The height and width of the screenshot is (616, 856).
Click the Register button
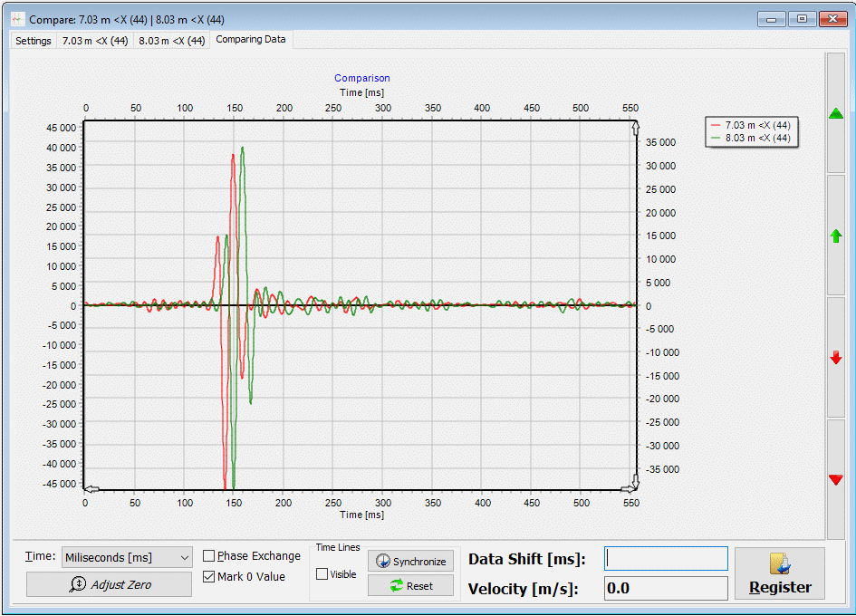point(779,573)
